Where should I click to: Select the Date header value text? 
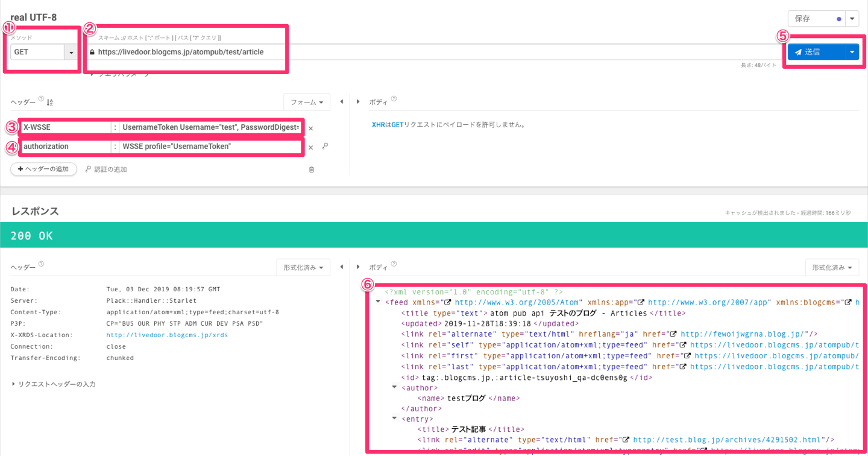163,289
